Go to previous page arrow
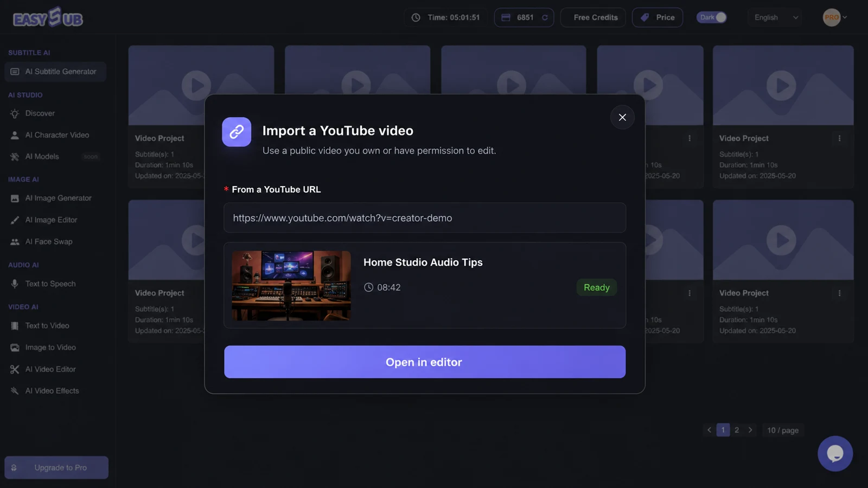 pyautogui.click(x=709, y=430)
